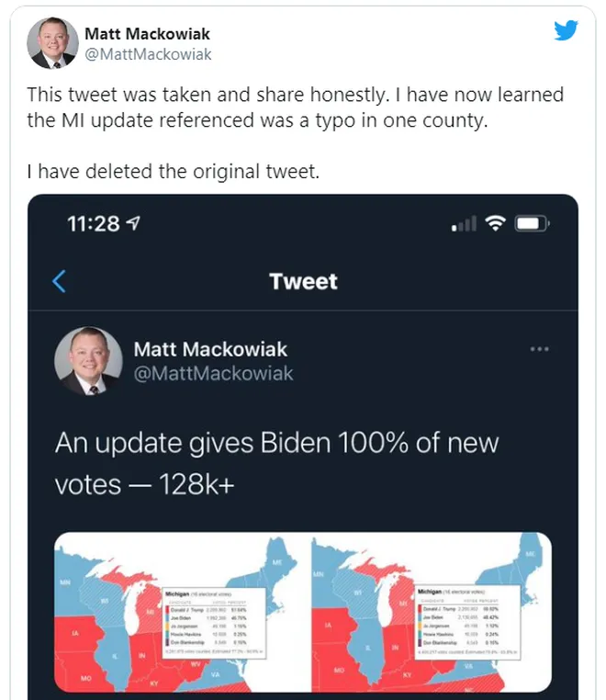Open the three-dot more options menu
This screenshot has height=700, width=606.
540,349
